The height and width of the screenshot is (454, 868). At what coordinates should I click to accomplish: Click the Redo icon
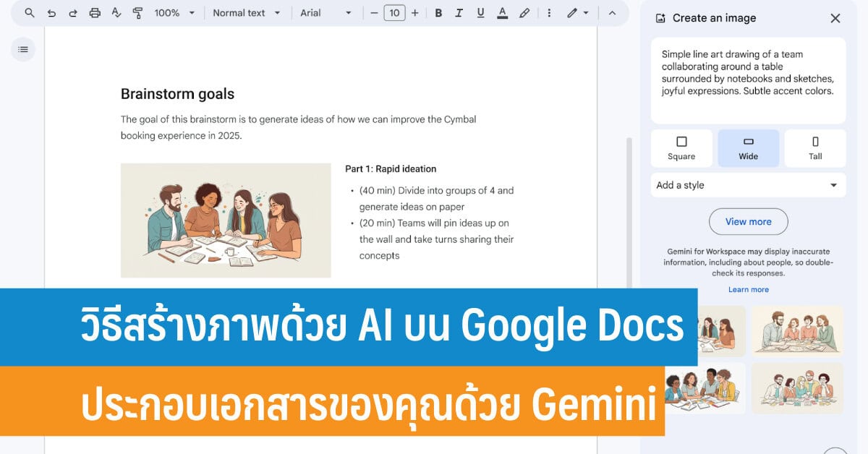(x=72, y=12)
